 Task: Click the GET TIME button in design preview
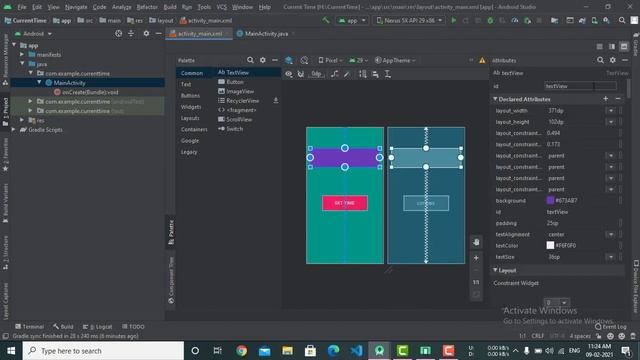[x=345, y=203]
